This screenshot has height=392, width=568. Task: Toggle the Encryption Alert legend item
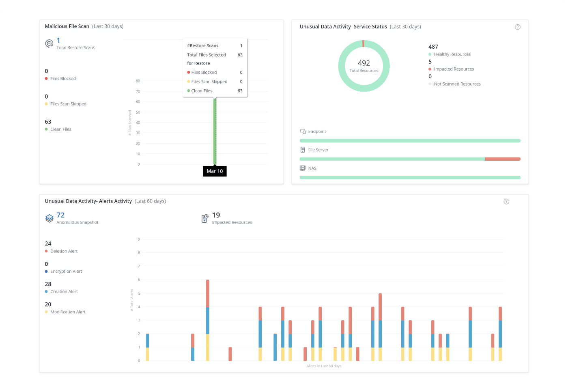66,271
